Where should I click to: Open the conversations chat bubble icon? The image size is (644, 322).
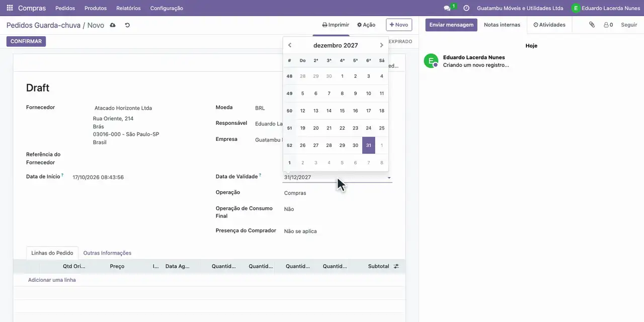pos(447,8)
